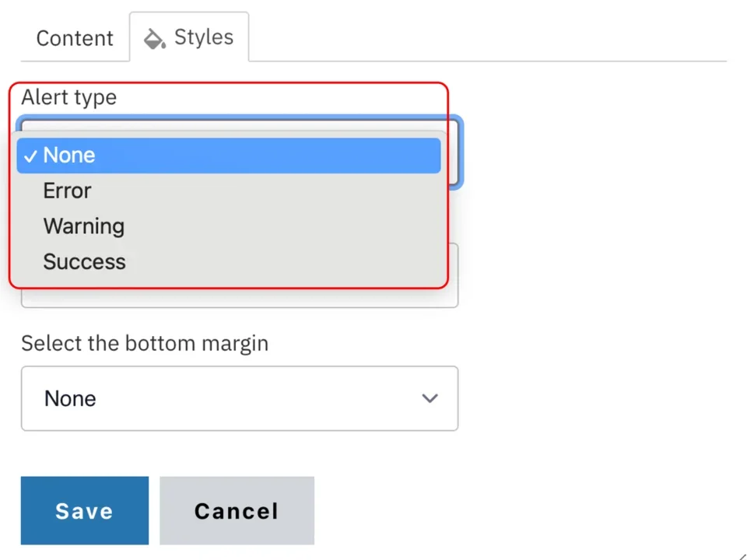Viewport: 747px width, 560px height.
Task: Click the paint drop icon on the Styles tab
Action: (153, 37)
